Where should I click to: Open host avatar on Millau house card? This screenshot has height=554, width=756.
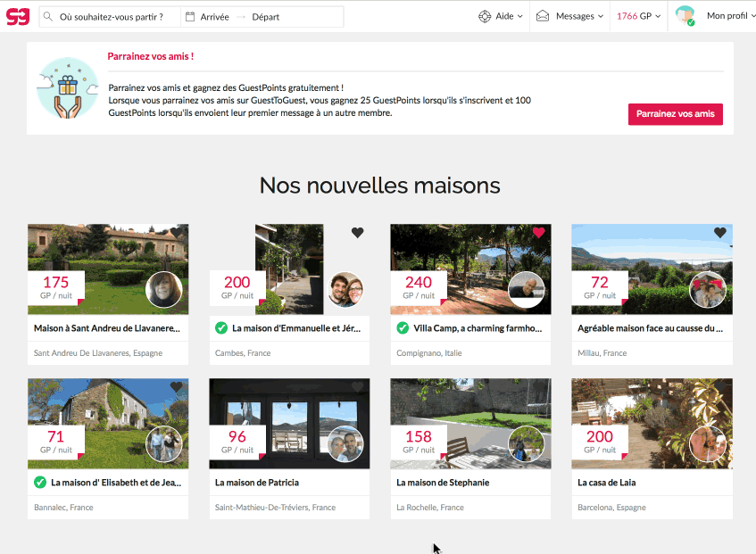pyautogui.click(x=707, y=289)
